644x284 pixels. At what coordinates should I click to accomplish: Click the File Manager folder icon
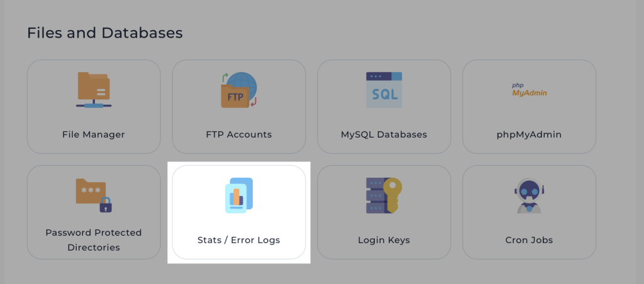93,90
